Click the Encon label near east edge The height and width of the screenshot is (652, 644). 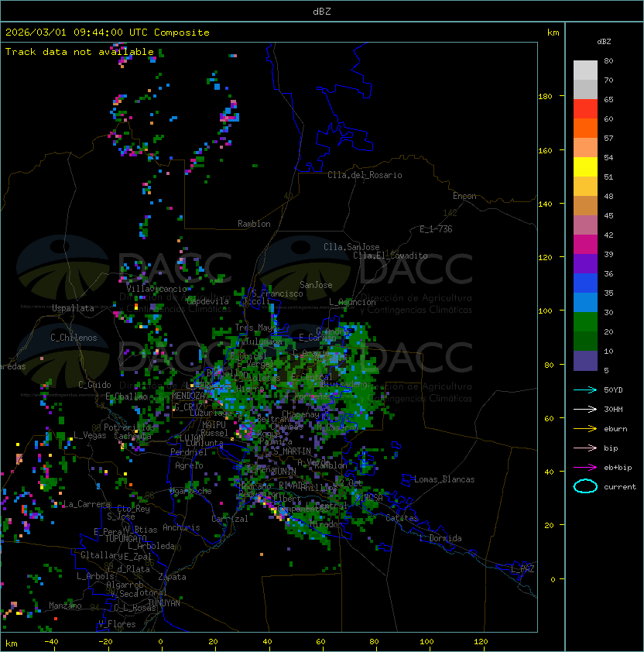(464, 196)
